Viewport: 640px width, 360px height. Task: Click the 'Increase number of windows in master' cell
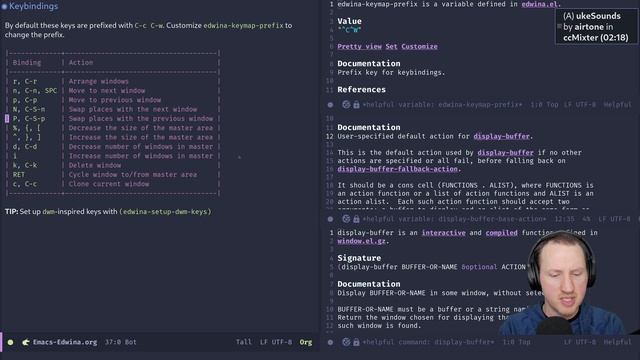coord(141,156)
